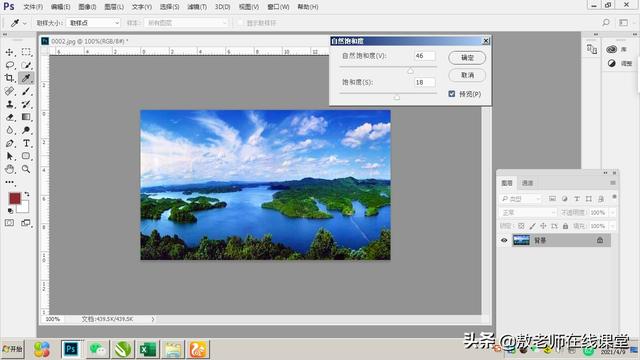Confirm the Vibrance dialog with OK button
Image resolution: width=640 pixels, height=360 pixels.
(x=467, y=58)
